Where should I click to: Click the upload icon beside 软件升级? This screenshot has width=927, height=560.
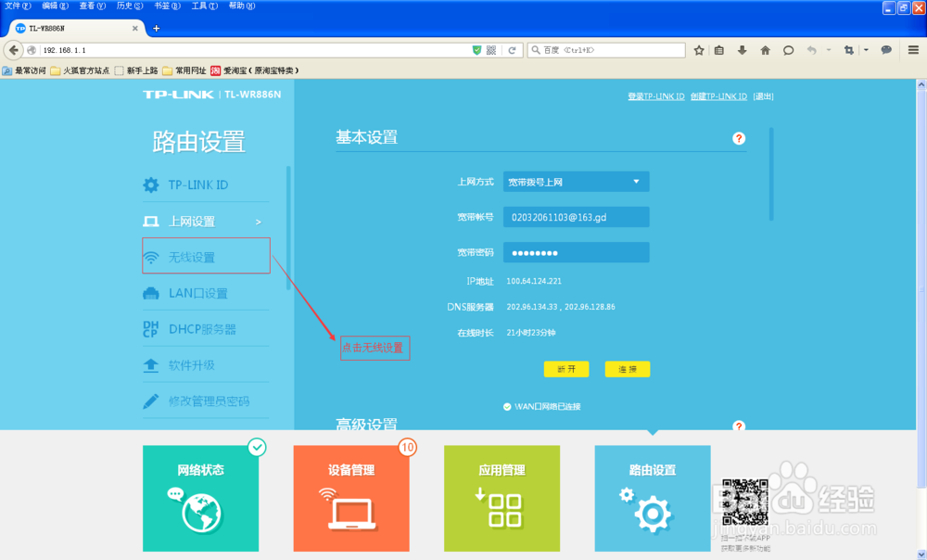(151, 365)
